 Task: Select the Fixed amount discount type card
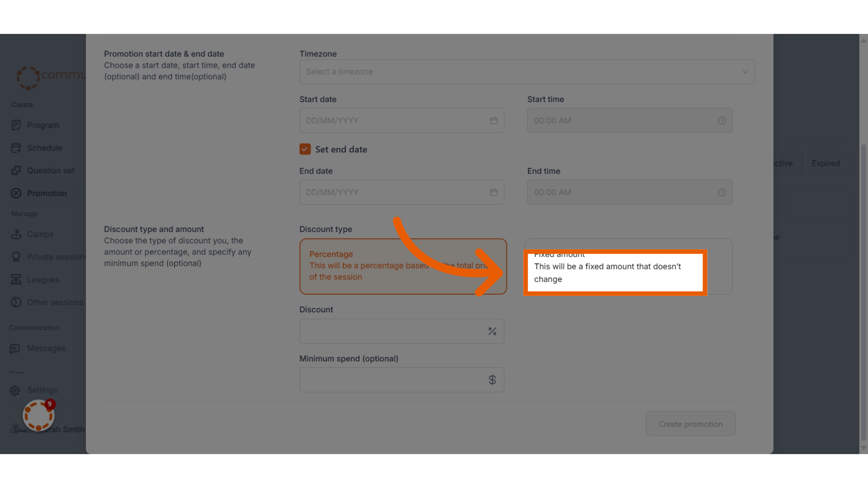[x=628, y=267]
